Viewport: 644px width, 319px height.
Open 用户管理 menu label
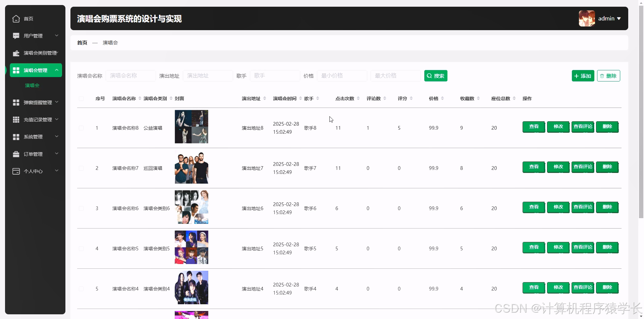point(33,36)
